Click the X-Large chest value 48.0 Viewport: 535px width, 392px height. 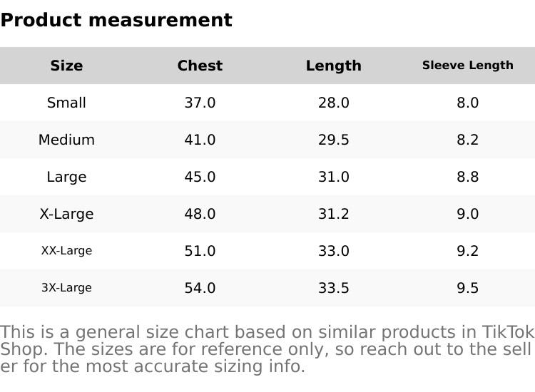(x=200, y=214)
